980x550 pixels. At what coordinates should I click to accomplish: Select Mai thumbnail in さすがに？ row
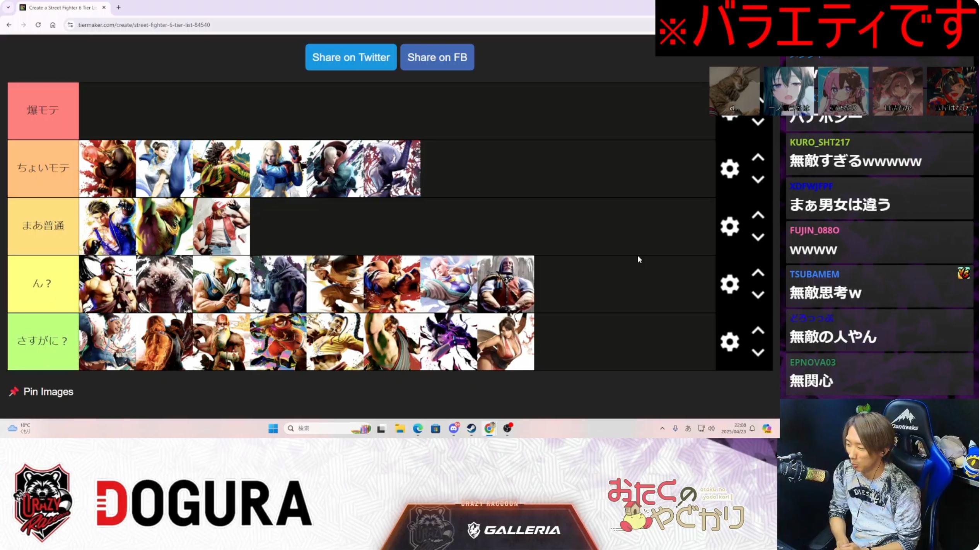[505, 342]
